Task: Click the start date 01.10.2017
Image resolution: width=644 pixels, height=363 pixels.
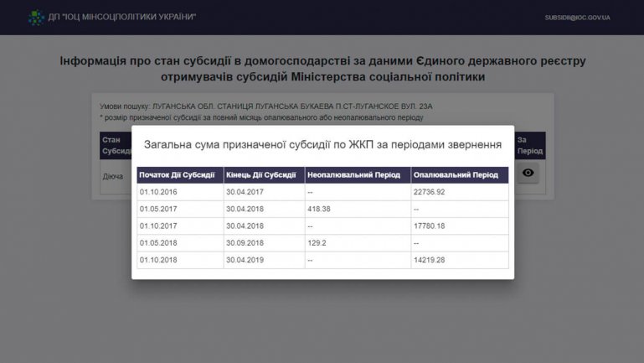Action: click(158, 226)
